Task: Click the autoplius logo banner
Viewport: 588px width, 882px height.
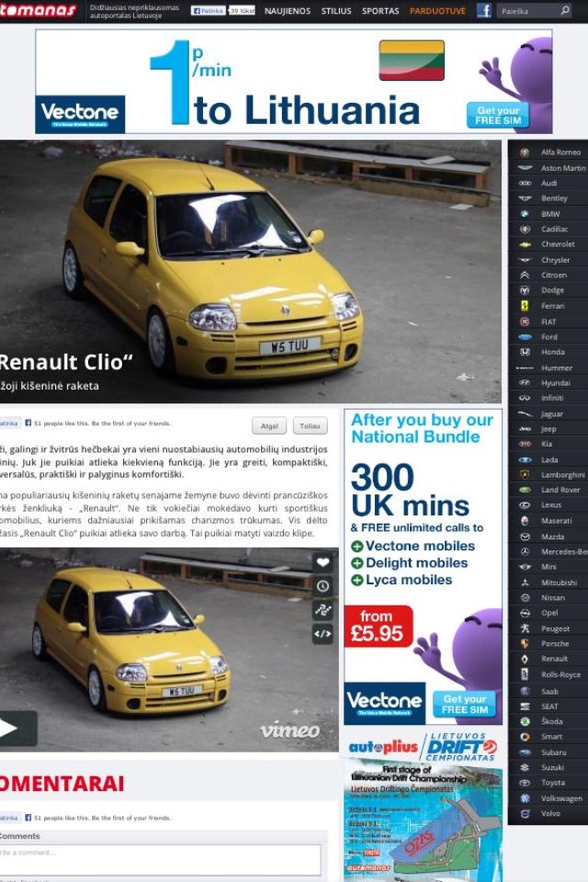Action: [x=382, y=747]
